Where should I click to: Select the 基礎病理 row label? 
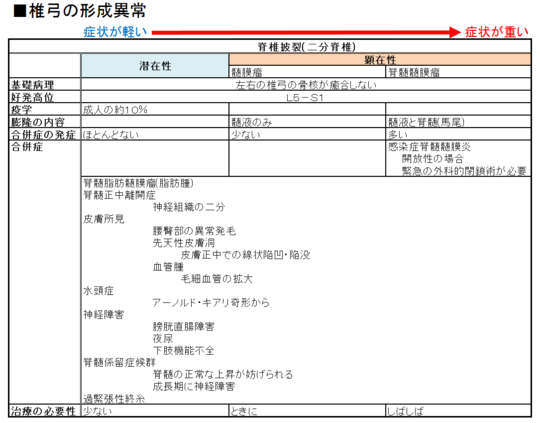[x=45, y=85]
